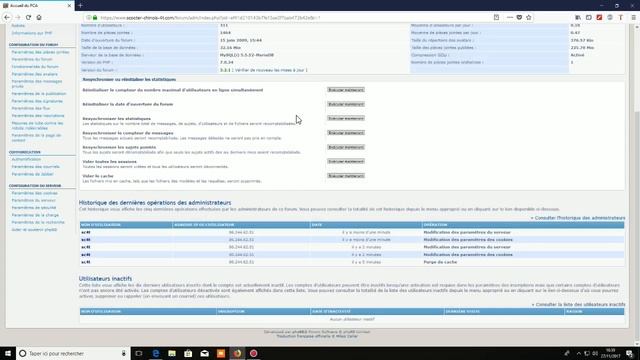This screenshot has width=640, height=360.
Task: Reload the page with the refresh icon
Action: [28, 18]
